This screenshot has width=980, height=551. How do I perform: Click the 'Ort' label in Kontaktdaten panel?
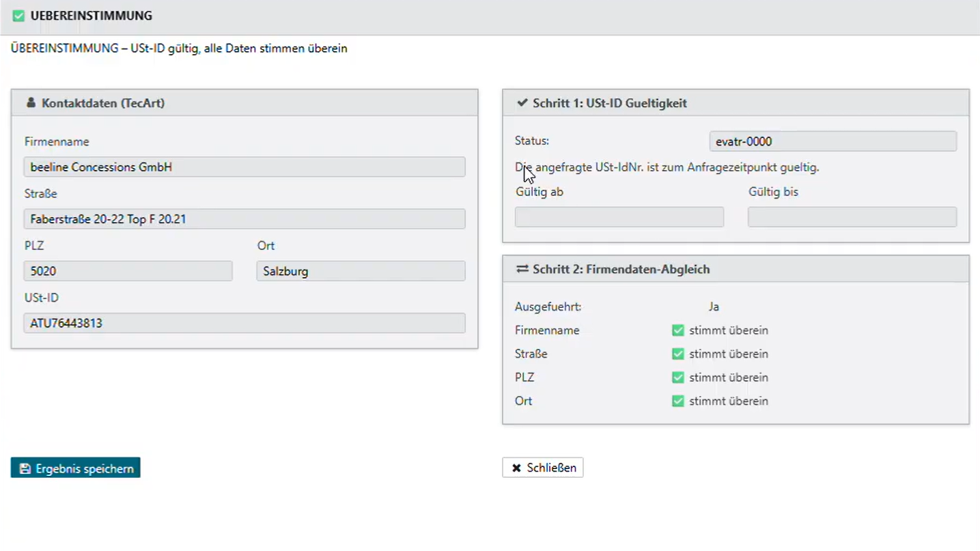click(x=266, y=245)
